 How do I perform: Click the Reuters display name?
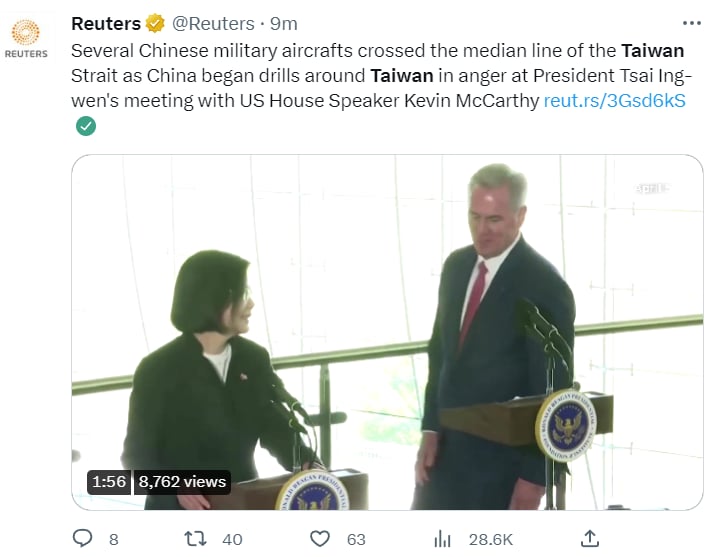(x=106, y=24)
